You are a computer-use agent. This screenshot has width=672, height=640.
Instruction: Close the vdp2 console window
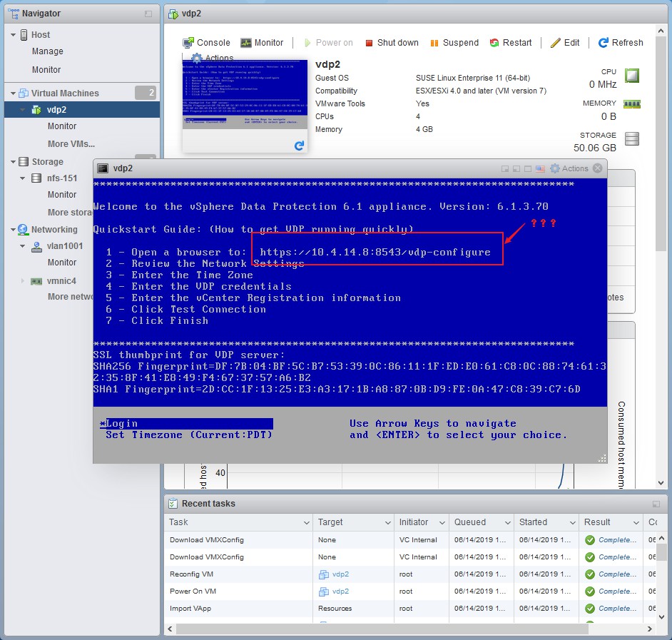(597, 168)
